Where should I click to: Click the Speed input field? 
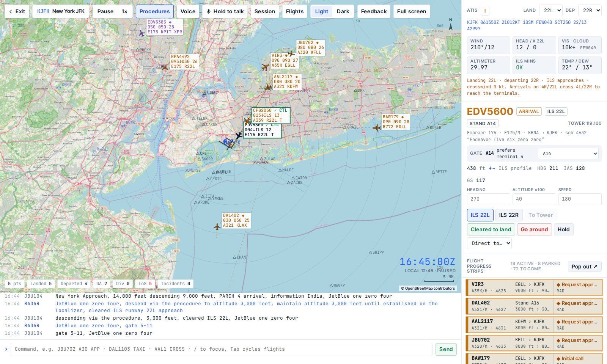(580, 199)
